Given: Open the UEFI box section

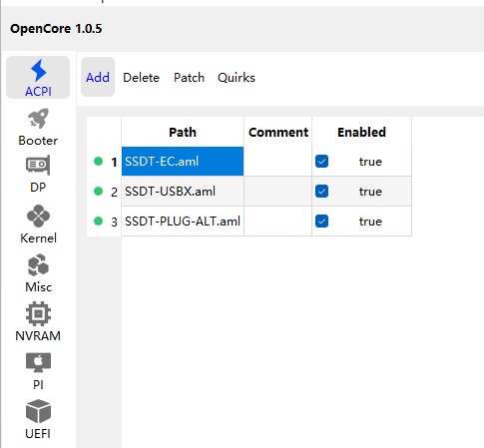Looking at the screenshot, I should point(38,419).
